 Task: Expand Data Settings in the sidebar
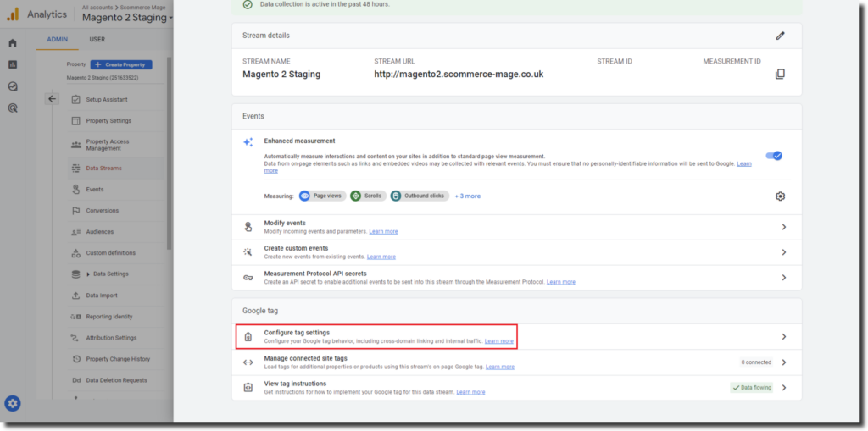click(107, 274)
